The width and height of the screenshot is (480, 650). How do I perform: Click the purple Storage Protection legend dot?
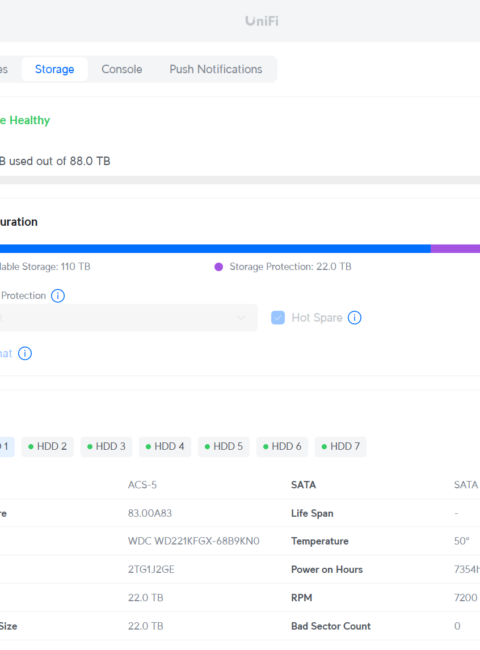coord(218,267)
